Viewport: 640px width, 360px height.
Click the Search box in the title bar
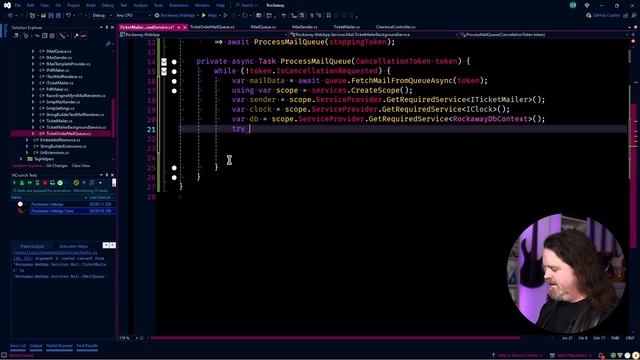click(x=247, y=5)
